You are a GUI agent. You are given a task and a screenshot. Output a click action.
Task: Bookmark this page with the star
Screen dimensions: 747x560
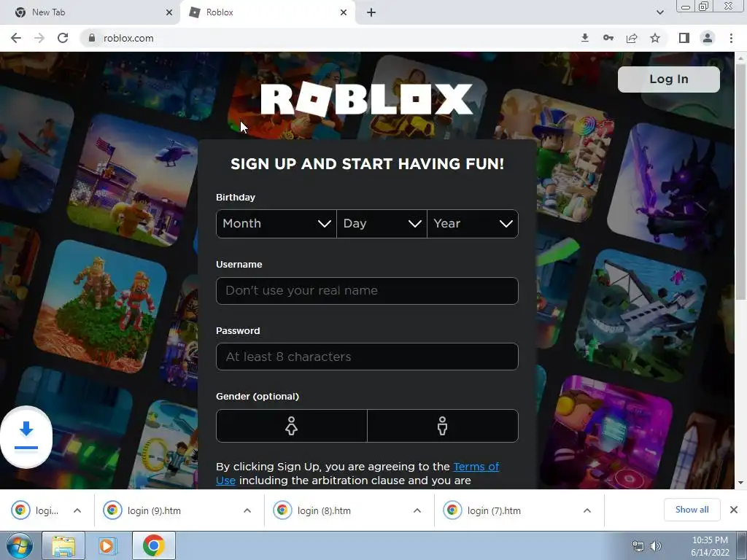pyautogui.click(x=655, y=38)
